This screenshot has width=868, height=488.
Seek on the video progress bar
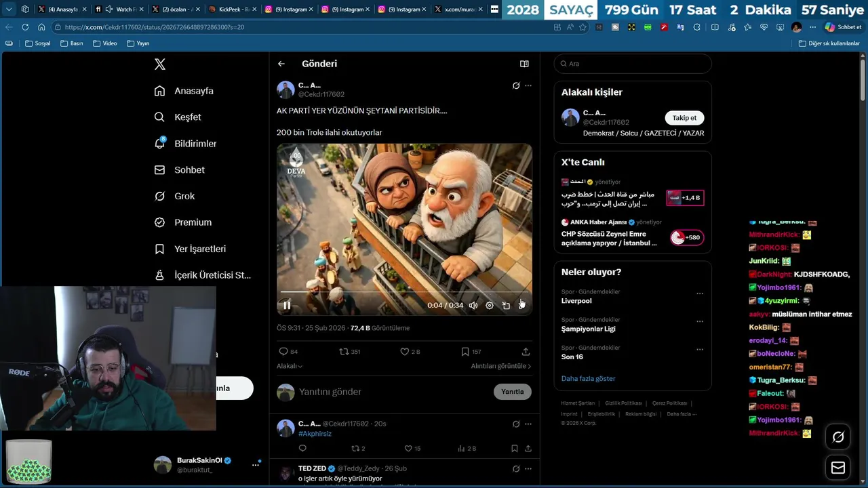point(404,292)
